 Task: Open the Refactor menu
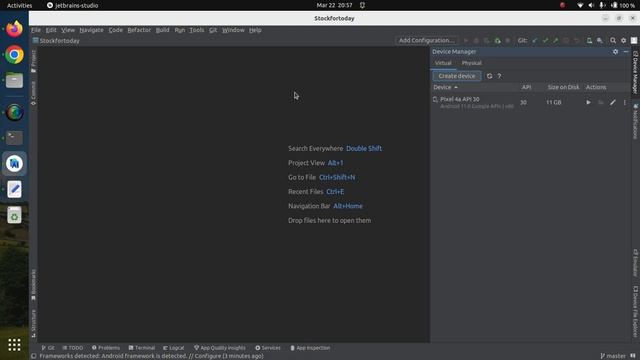[139, 30]
